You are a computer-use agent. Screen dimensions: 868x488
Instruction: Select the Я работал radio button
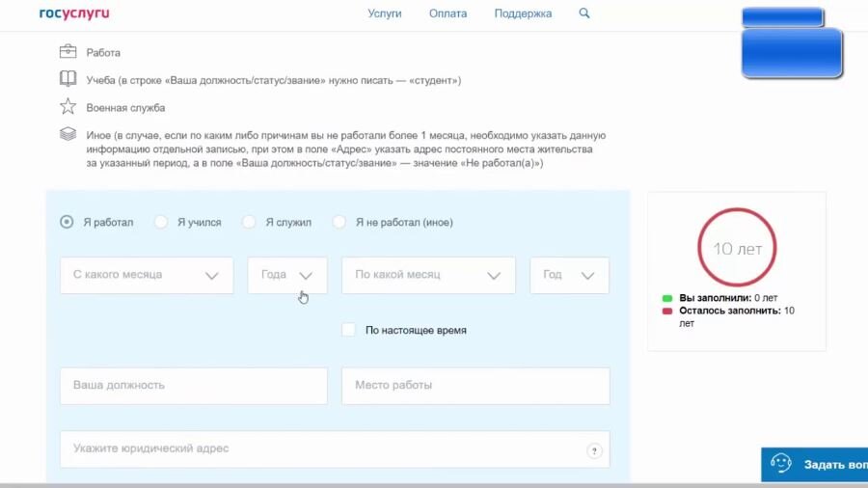(67, 222)
